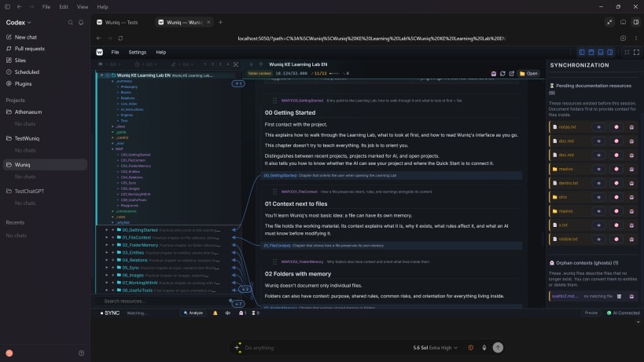This screenshot has width=644, height=362.
Task: Expand 02_FolderMemory folder
Action: point(107,245)
